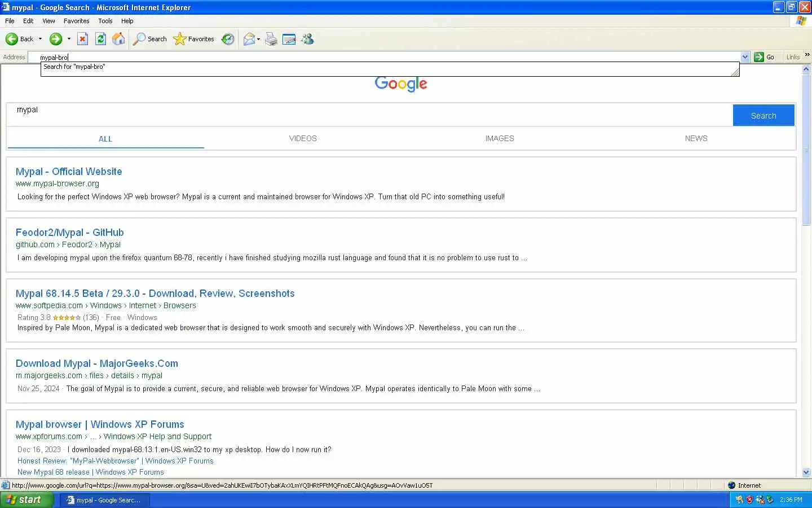Image resolution: width=812 pixels, height=508 pixels.
Task: Expand the Links toolbar chevron
Action: tap(807, 55)
